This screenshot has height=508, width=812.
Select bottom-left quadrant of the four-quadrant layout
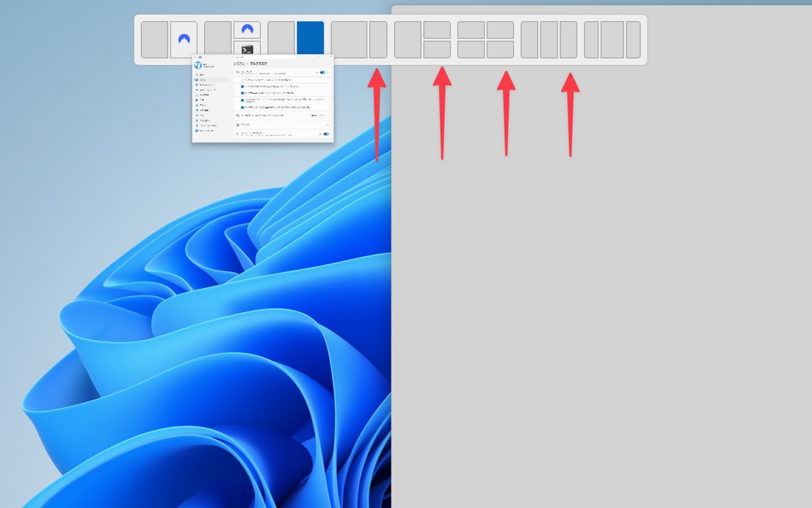point(471,50)
